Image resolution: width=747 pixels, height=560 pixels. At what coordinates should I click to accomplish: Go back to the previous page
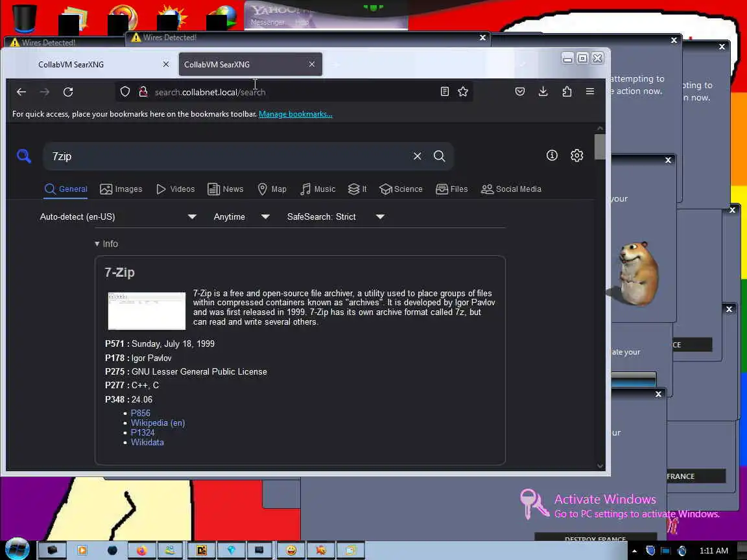(21, 92)
